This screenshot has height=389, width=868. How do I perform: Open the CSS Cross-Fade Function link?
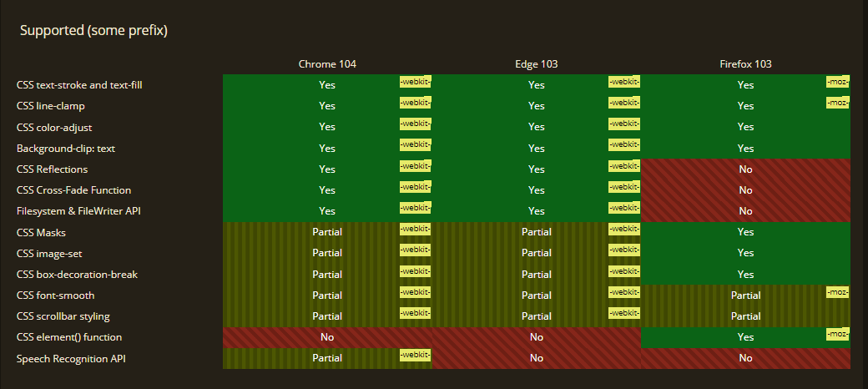(x=73, y=189)
